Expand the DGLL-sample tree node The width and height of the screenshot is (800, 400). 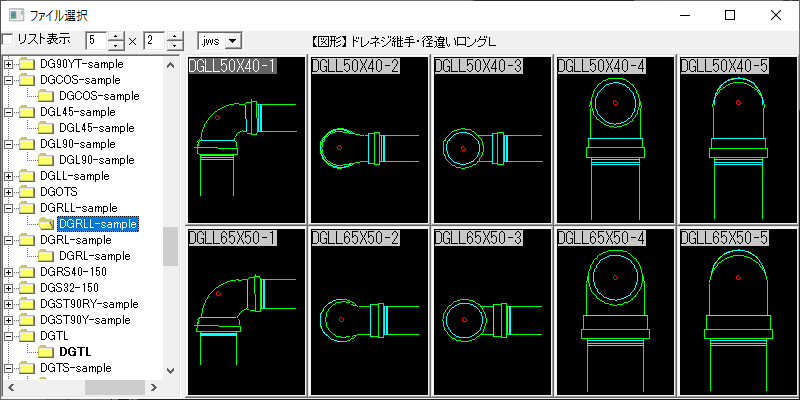pyautogui.click(x=9, y=176)
